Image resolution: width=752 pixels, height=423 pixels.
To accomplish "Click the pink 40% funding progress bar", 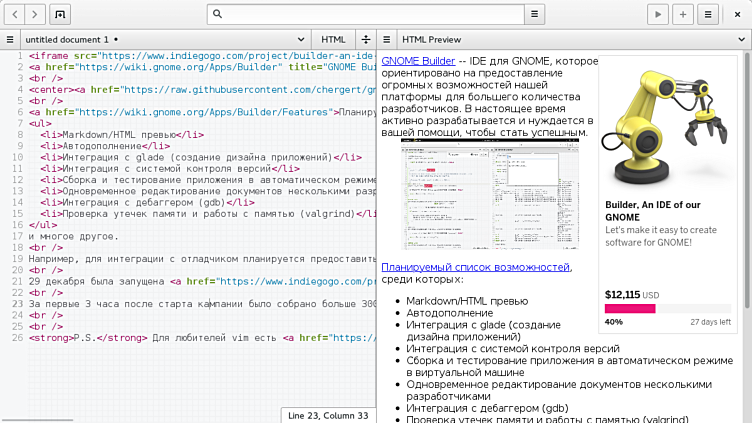I will [630, 309].
